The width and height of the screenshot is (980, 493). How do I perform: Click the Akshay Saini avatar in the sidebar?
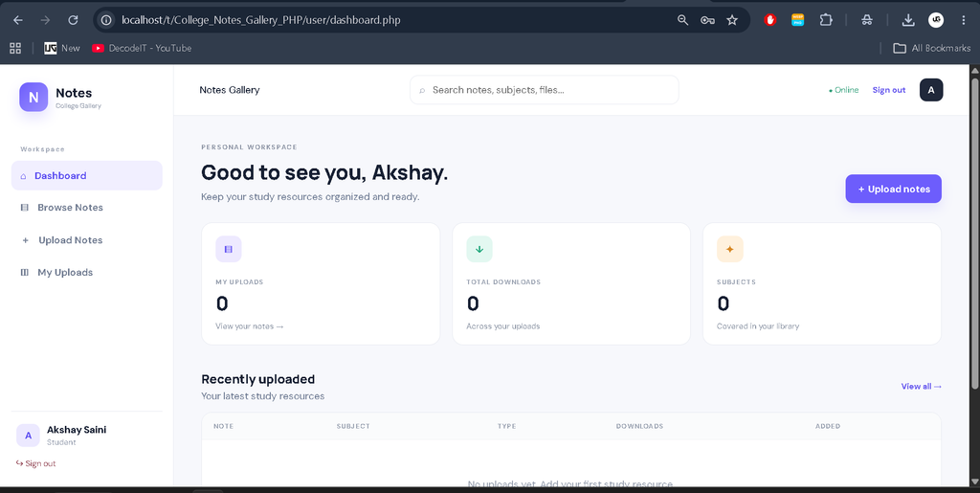pos(28,436)
